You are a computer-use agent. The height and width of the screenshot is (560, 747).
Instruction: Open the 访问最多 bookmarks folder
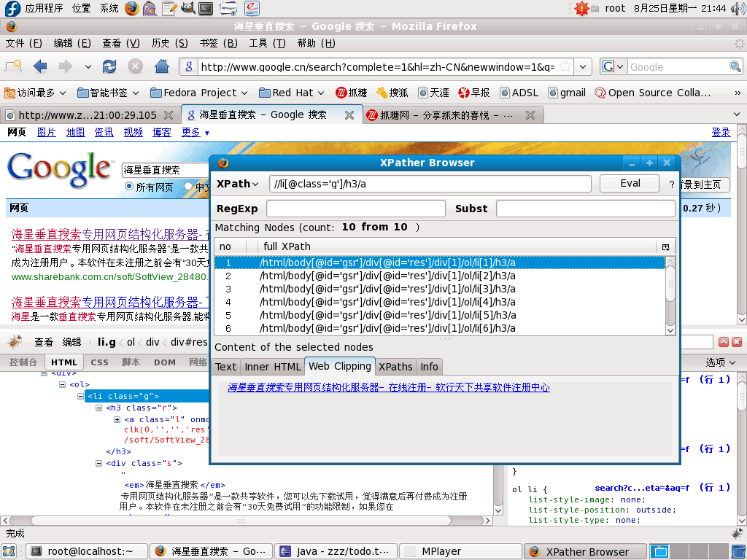click(x=35, y=93)
